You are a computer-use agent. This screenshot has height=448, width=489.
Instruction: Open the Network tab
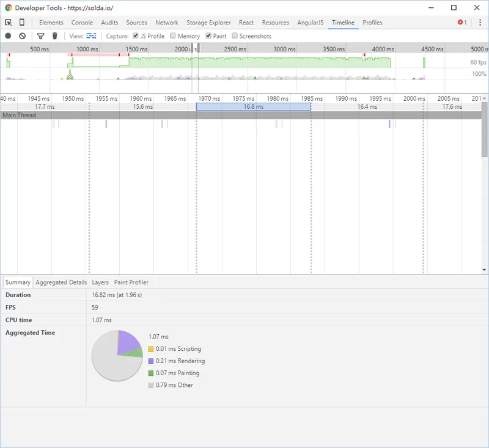coord(167,23)
